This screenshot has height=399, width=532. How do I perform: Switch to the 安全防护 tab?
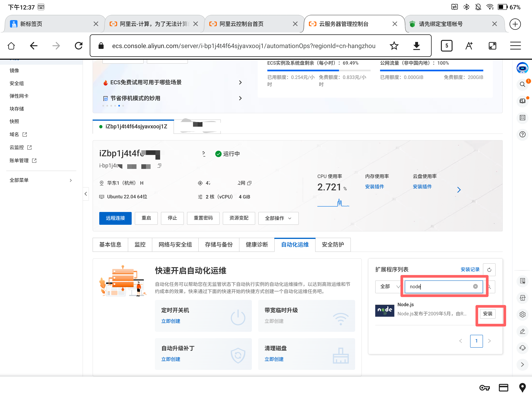pyautogui.click(x=333, y=245)
